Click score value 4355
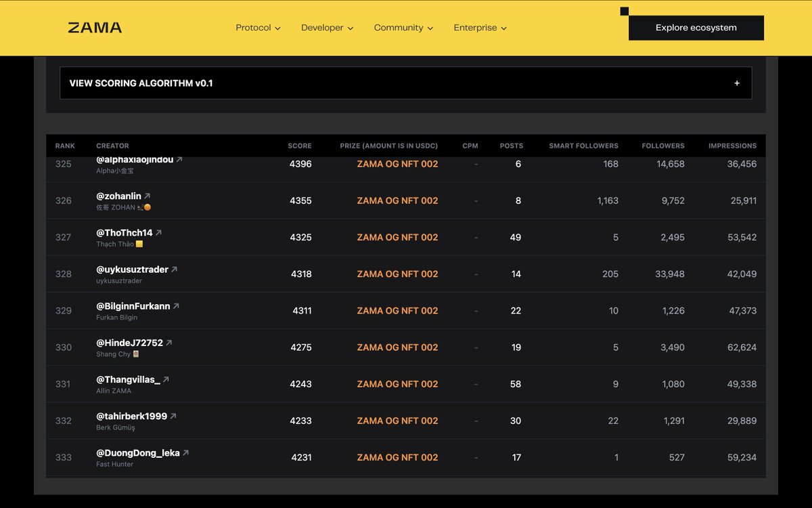 pos(300,200)
